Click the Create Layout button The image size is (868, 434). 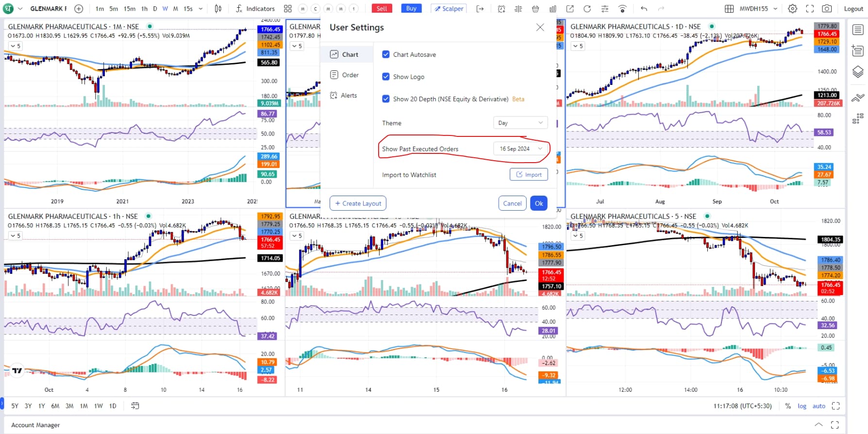pyautogui.click(x=358, y=203)
